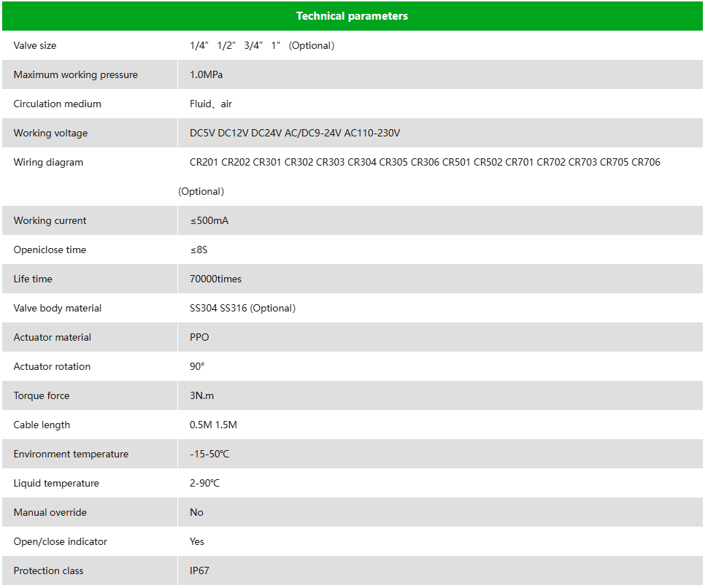The width and height of the screenshot is (705, 588).
Task: Click the ≤500mA working current value
Action: pos(209,220)
